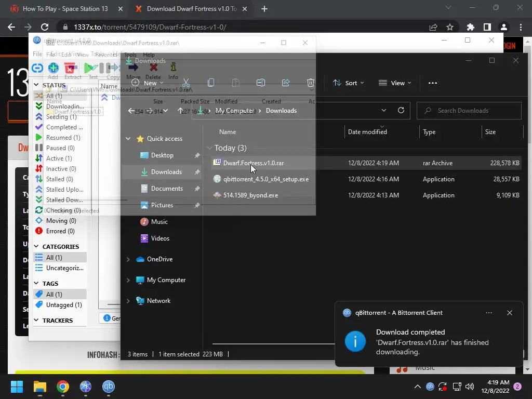Image resolution: width=532 pixels, height=399 pixels.
Task: Sort by the Size column header
Action: [x=490, y=131]
